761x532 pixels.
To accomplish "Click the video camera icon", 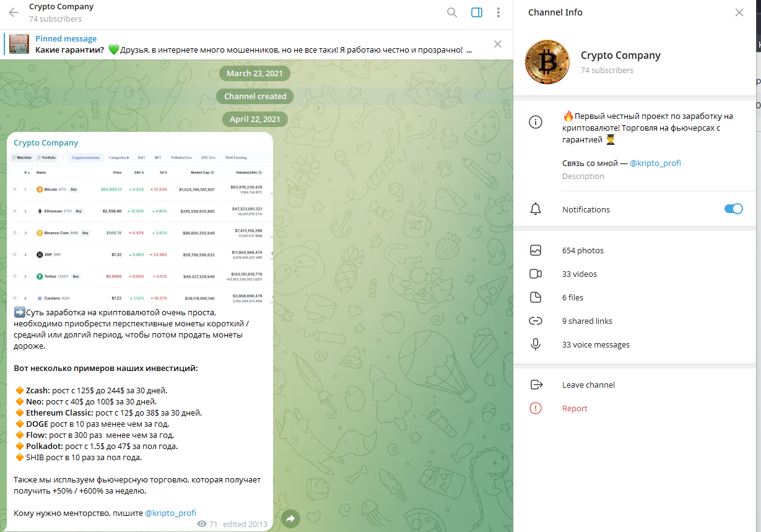I will tap(536, 274).
